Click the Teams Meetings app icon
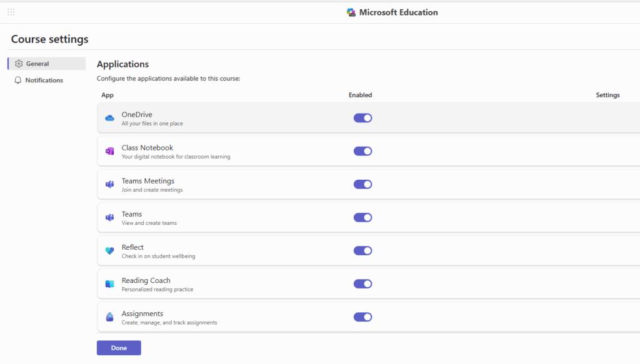640x364 pixels. [x=110, y=184]
